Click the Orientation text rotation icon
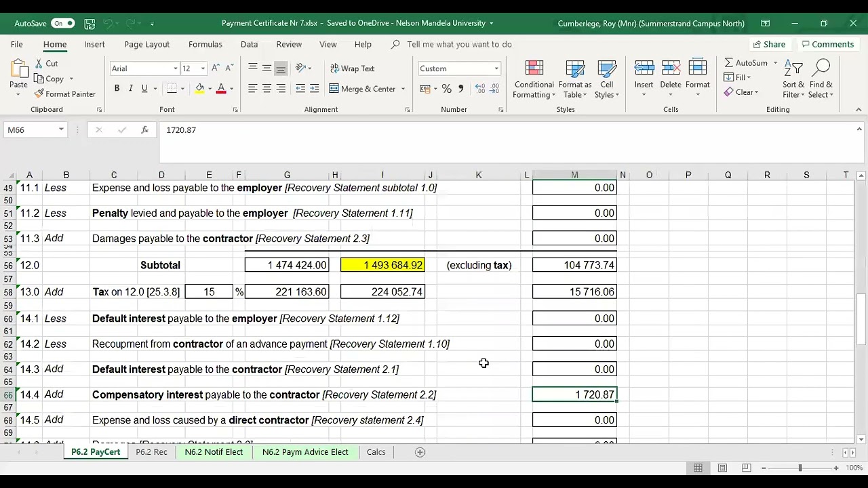The image size is (868, 488). point(300,68)
